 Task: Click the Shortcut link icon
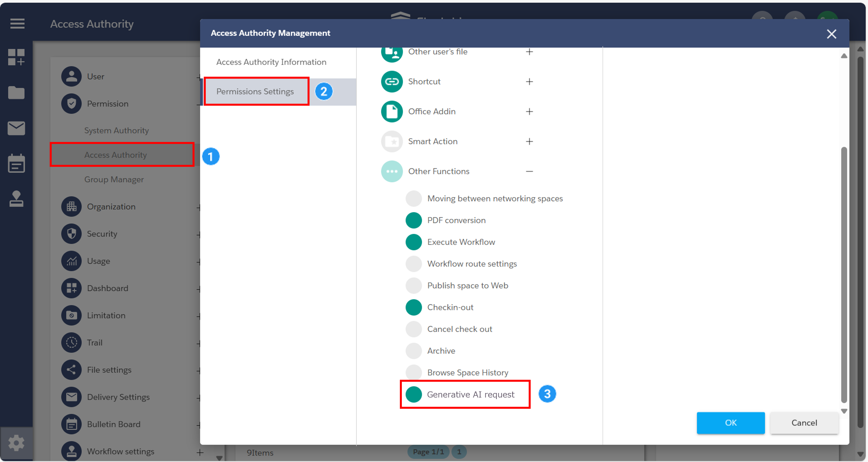[392, 81]
